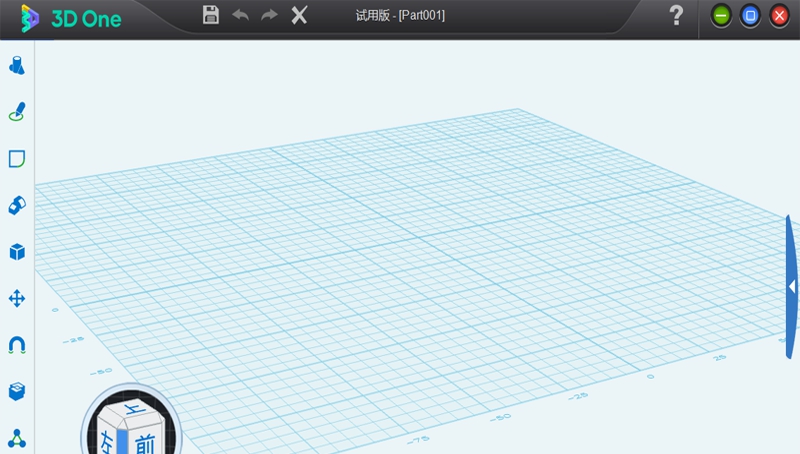
Task: Open help with the question mark icon
Action: [x=676, y=15]
